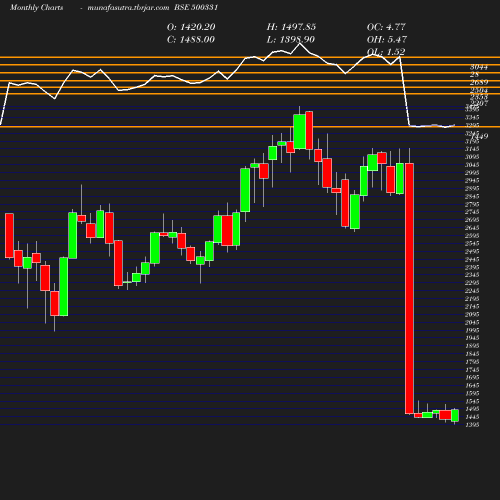This screenshot has height=500, width=500.
Task: Click the 1695 price axis label
Action: [x=472, y=377]
